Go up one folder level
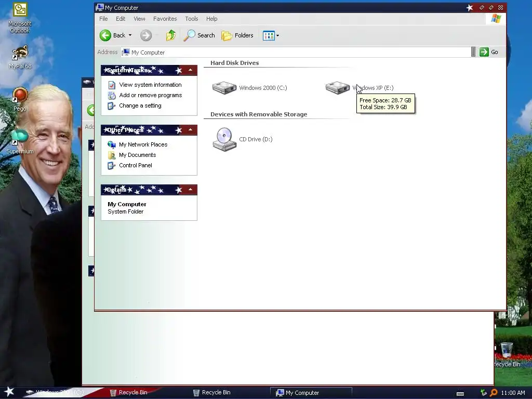The width and height of the screenshot is (532, 399). (170, 35)
